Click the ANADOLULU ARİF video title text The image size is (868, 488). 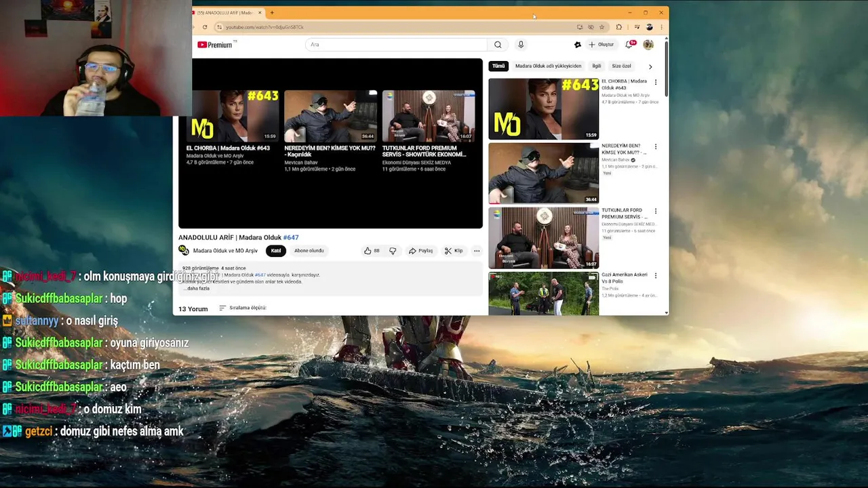(x=238, y=237)
